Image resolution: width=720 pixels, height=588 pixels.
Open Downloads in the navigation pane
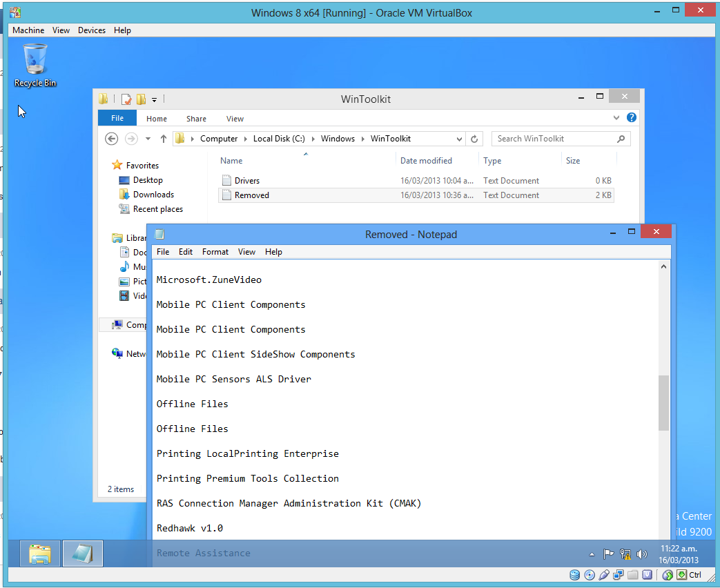[153, 194]
